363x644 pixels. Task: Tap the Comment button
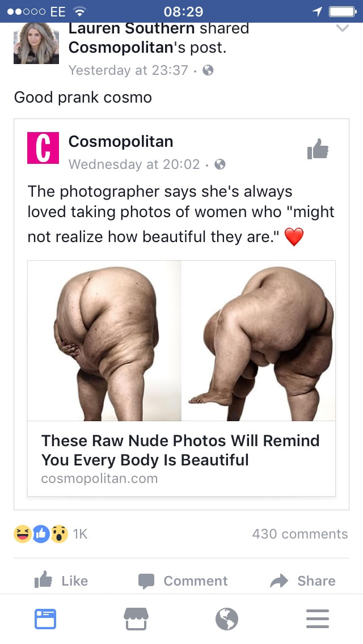click(183, 581)
